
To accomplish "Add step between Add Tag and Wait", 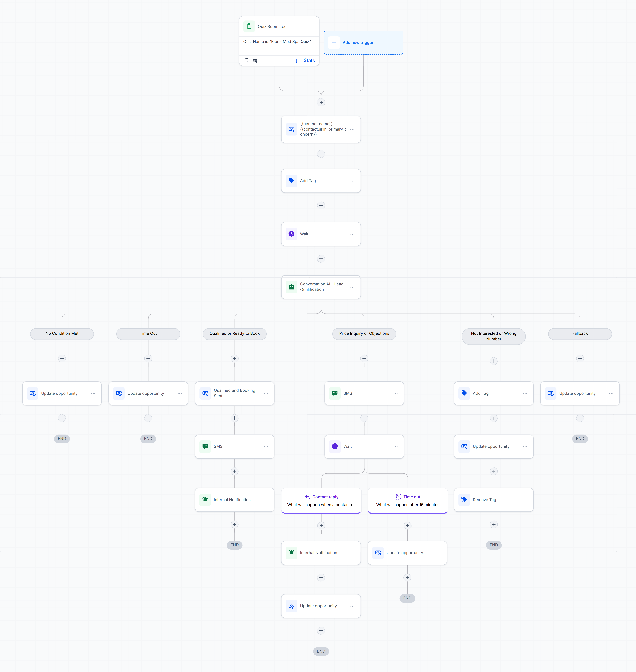I will point(321,206).
